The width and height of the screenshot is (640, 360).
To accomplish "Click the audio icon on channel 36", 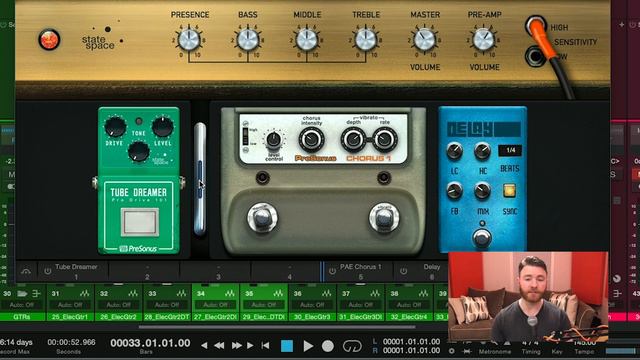I will (x=327, y=293).
